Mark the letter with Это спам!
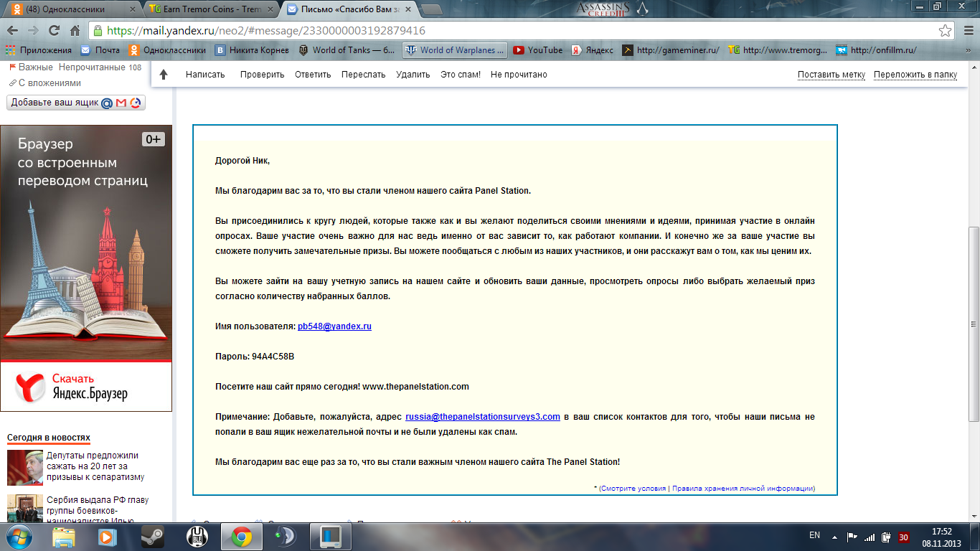 (x=461, y=75)
